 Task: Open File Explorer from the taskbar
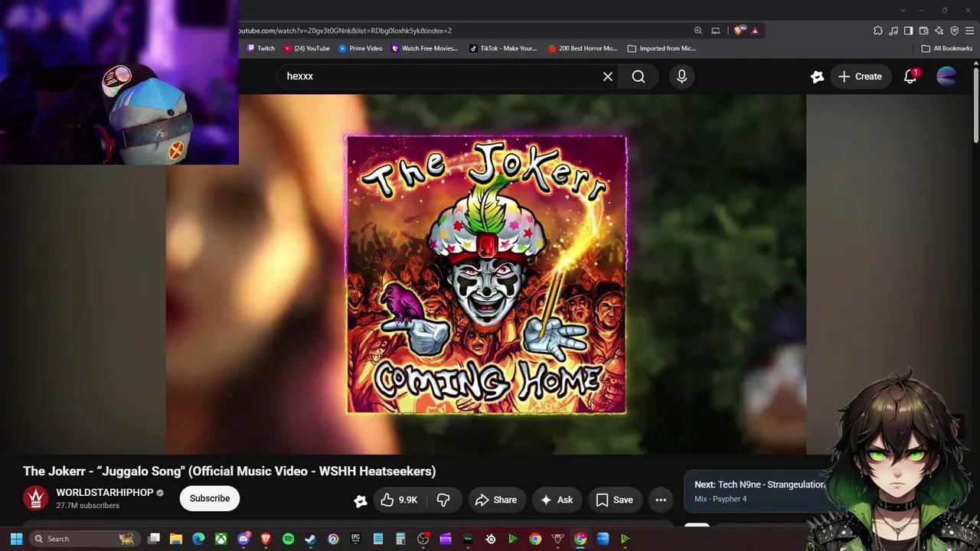coord(175,539)
